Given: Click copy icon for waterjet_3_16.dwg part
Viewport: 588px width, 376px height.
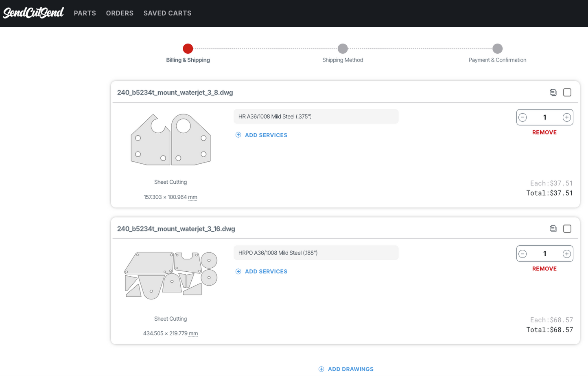Looking at the screenshot, I should pos(553,229).
